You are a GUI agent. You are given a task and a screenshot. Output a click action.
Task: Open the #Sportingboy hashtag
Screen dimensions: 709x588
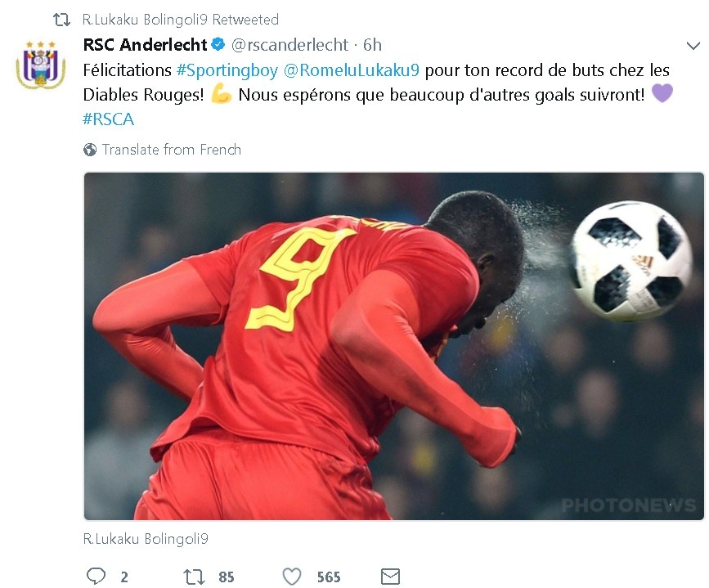[227, 70]
